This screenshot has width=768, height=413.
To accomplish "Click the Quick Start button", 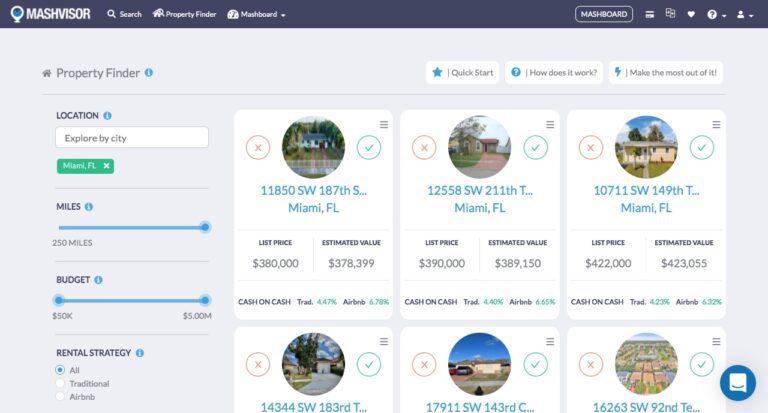I will tap(462, 73).
